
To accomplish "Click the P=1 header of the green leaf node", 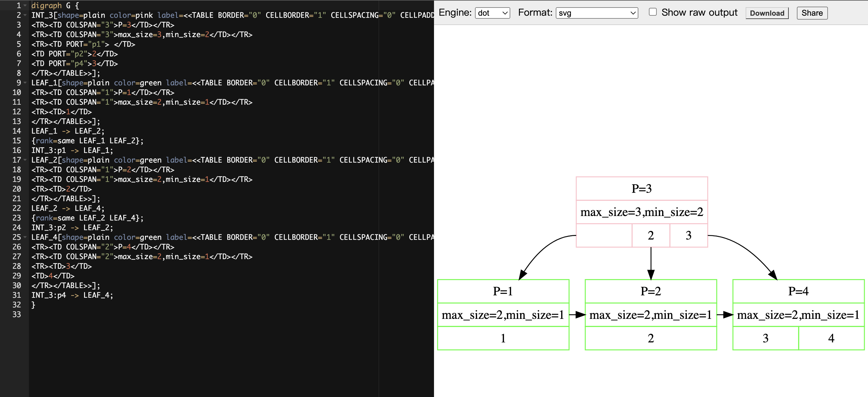I will (x=503, y=291).
